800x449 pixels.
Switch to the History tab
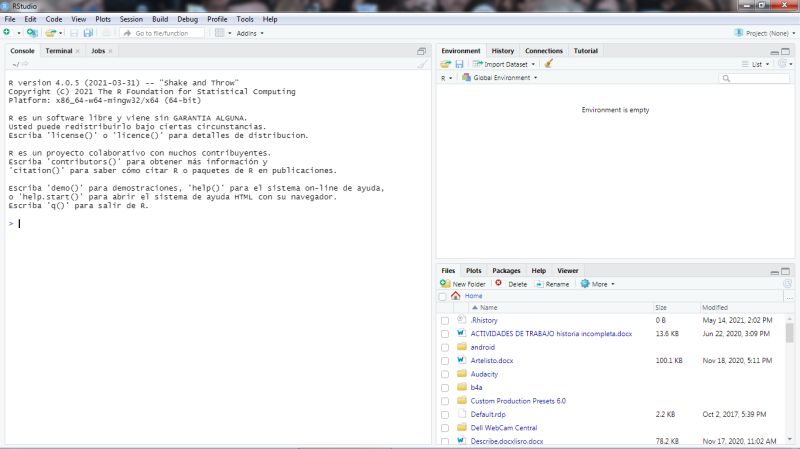click(x=503, y=51)
